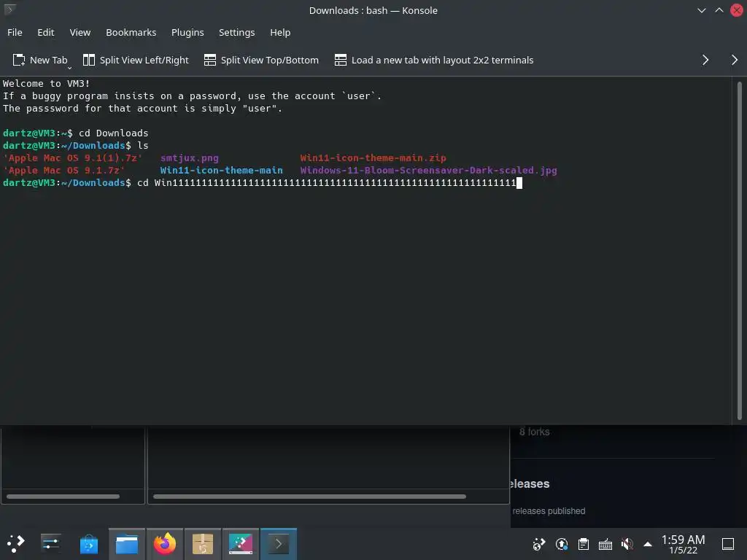
Task: Click 'Win11-icon-theme-main' directory name
Action: click(x=222, y=171)
